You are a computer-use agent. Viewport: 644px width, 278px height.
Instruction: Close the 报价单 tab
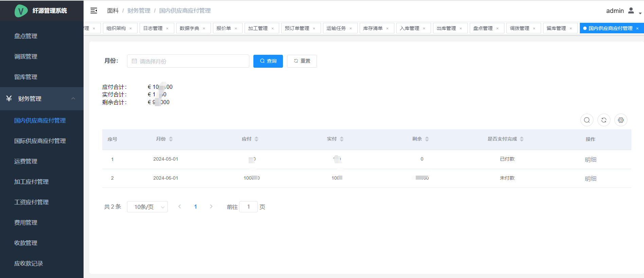click(x=236, y=29)
